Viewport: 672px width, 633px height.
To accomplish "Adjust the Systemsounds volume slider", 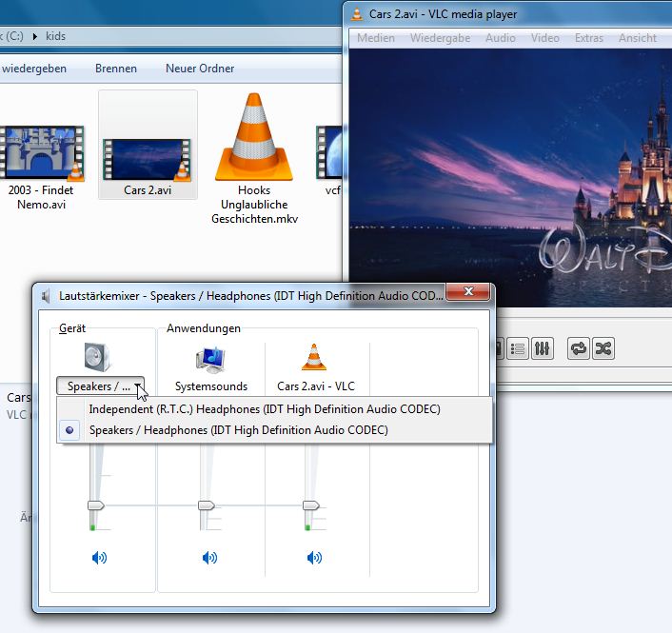I will click(207, 505).
